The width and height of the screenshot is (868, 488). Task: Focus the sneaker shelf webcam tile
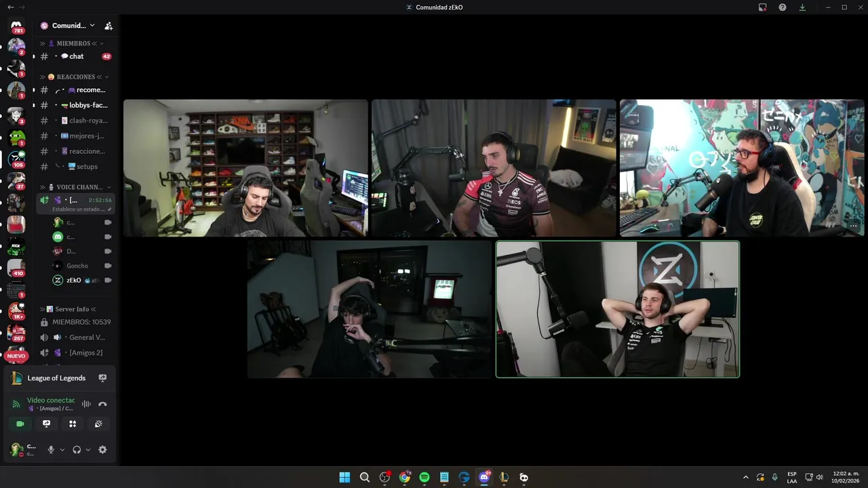click(245, 168)
